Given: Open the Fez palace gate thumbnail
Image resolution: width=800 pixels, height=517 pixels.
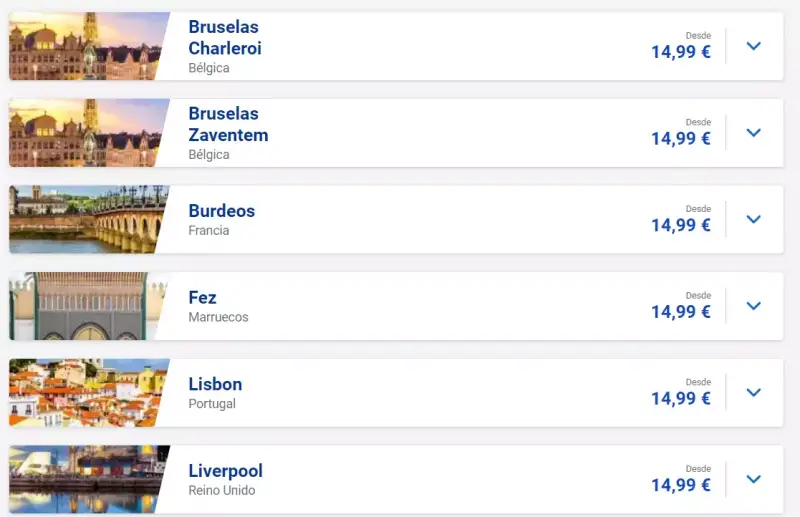Looking at the screenshot, I should tap(86, 306).
